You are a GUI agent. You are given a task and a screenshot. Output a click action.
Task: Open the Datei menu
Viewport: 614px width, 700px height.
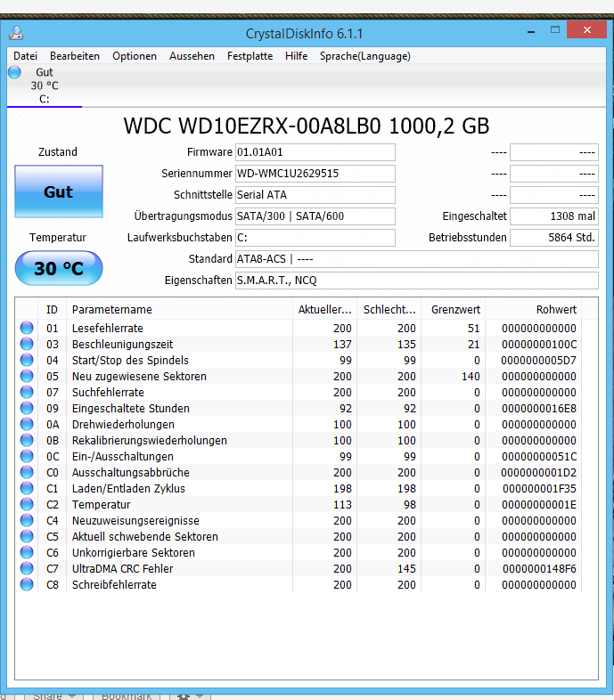coord(26,56)
